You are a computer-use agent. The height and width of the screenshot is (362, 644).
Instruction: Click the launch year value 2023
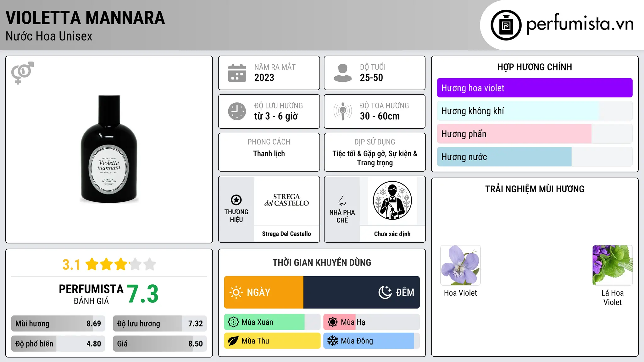pos(264,78)
